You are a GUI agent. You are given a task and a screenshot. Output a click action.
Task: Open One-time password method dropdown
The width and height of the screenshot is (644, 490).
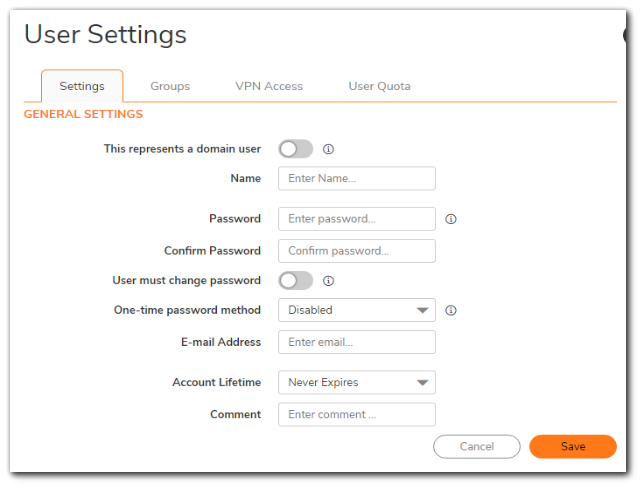pos(356,310)
